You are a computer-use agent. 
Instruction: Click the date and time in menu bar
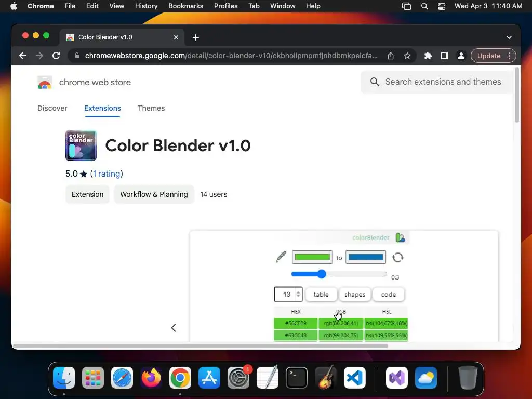(488, 6)
